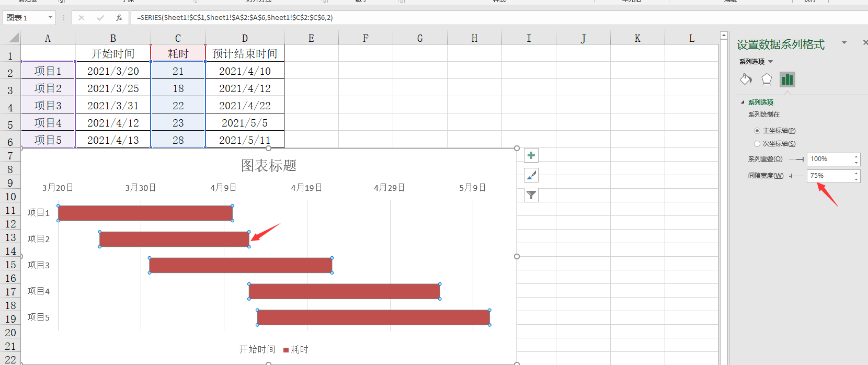
Task: Select row 20 header
Action: click(10, 332)
